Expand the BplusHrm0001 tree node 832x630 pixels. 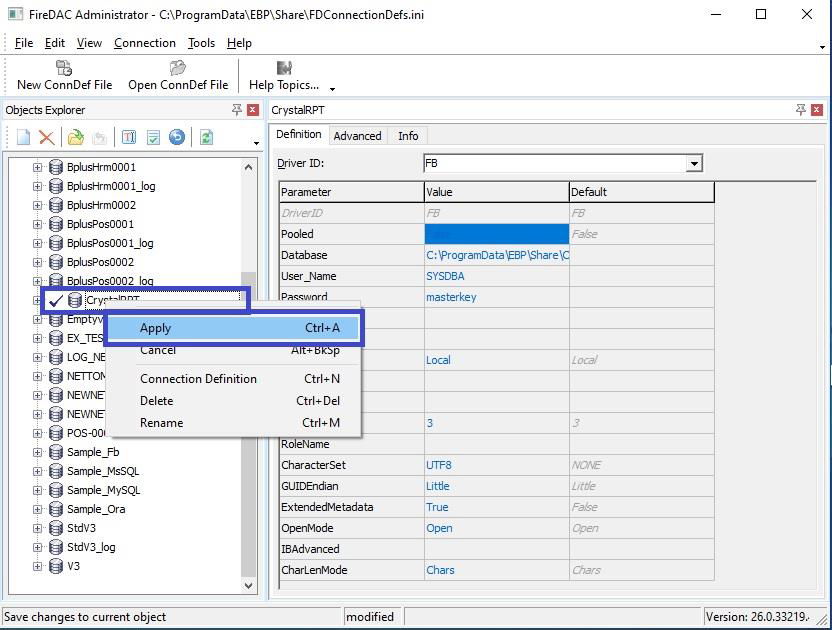point(38,167)
